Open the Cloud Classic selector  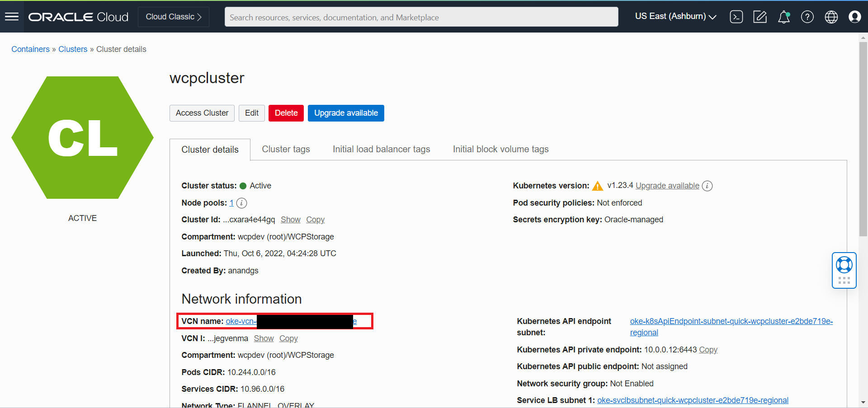[174, 17]
